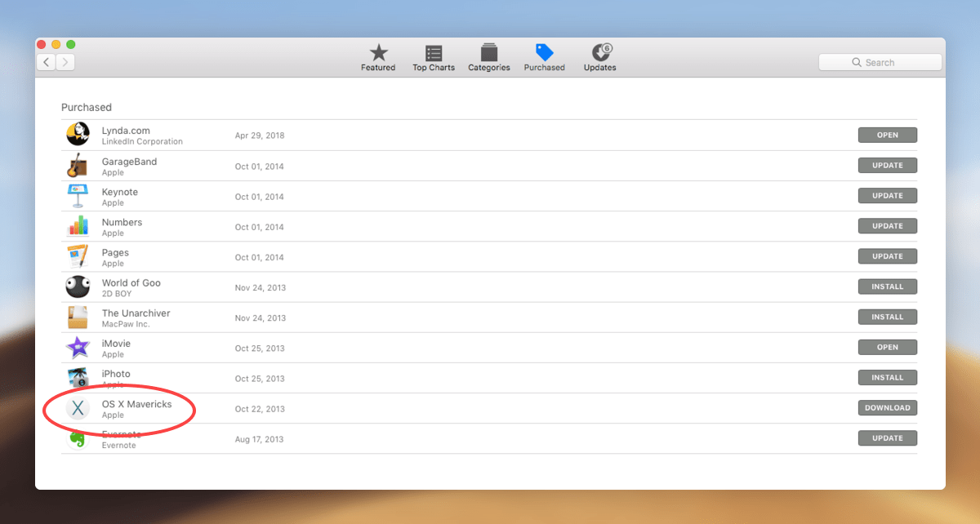Click the World of Goo app icon
Viewport: 980px width, 524px height.
point(78,286)
